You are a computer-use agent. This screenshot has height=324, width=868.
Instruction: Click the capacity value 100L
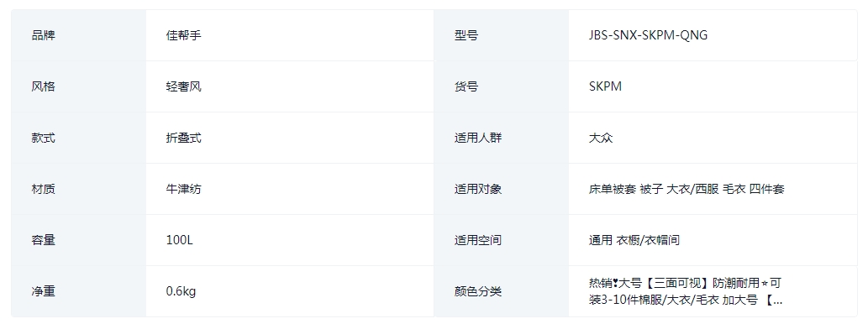179,240
